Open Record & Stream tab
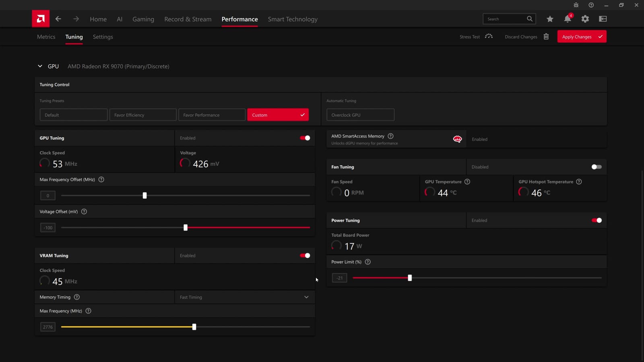Image resolution: width=644 pixels, height=362 pixels. [188, 19]
